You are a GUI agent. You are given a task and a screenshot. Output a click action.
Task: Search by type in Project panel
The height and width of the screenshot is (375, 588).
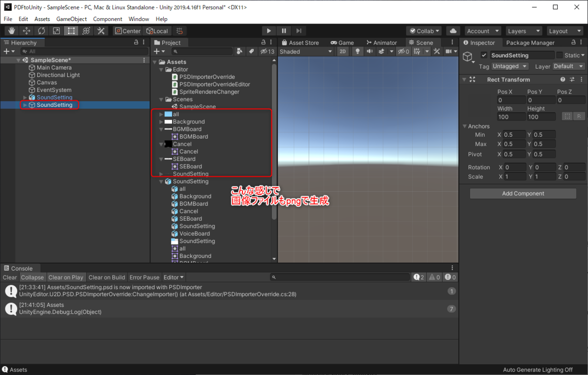pos(240,51)
